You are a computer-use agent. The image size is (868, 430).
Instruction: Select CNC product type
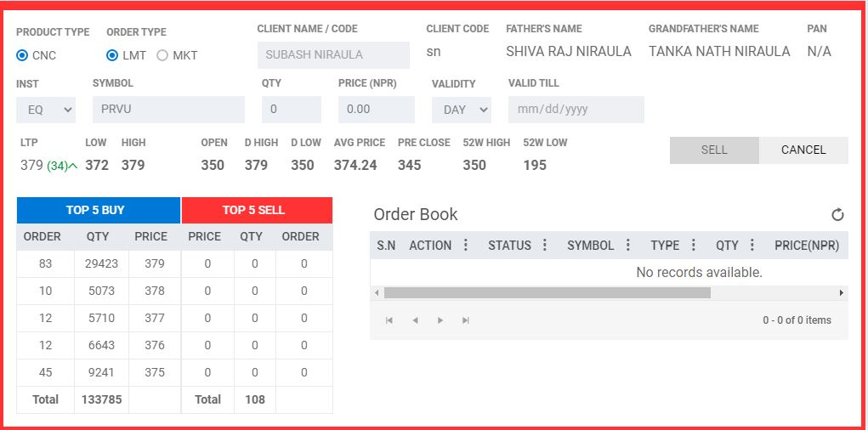coord(22,55)
